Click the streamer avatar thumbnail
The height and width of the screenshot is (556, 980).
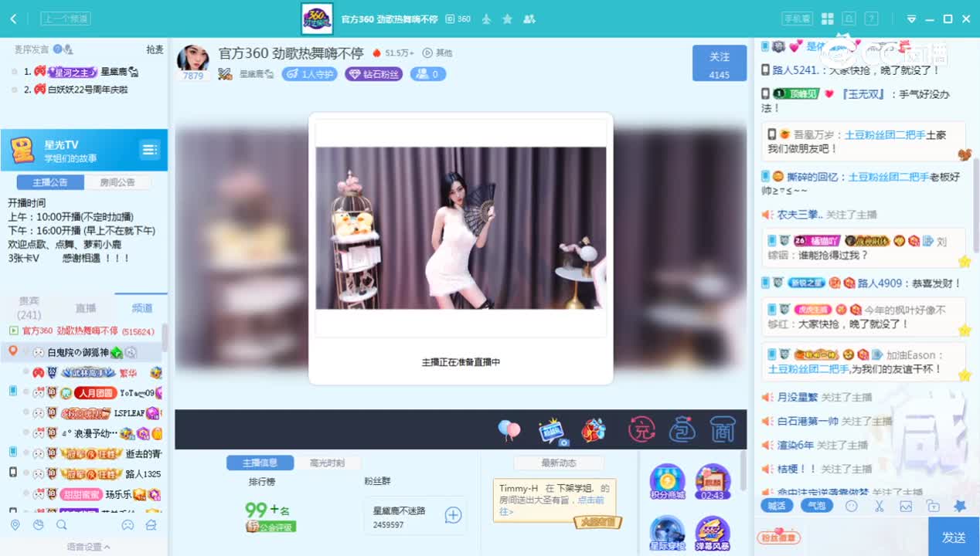pyautogui.click(x=193, y=59)
